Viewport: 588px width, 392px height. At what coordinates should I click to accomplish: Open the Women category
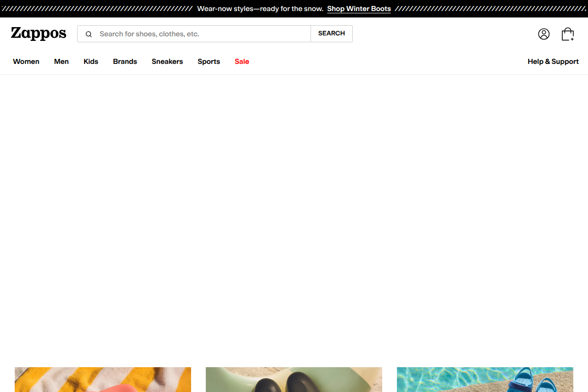[x=26, y=62]
